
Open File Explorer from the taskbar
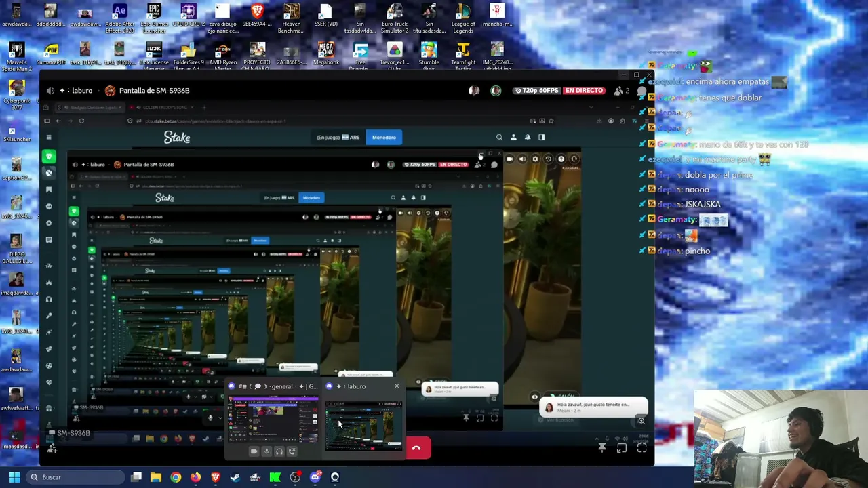click(156, 477)
